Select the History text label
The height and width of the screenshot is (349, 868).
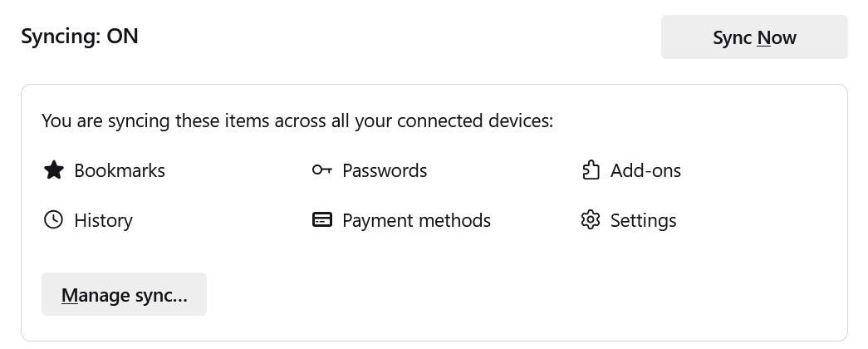coord(103,220)
